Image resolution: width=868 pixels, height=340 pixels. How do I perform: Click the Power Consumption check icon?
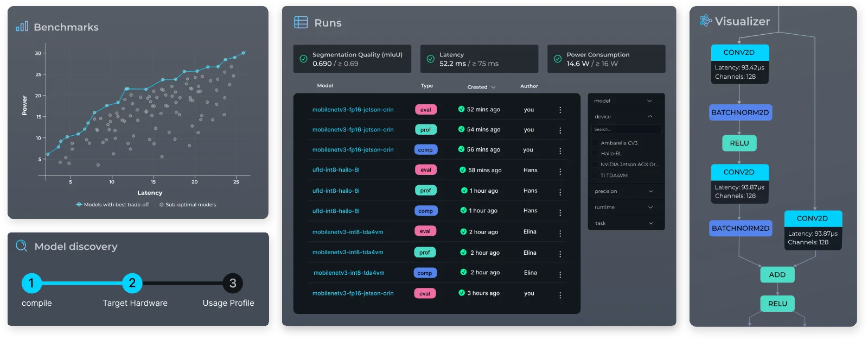pos(557,59)
